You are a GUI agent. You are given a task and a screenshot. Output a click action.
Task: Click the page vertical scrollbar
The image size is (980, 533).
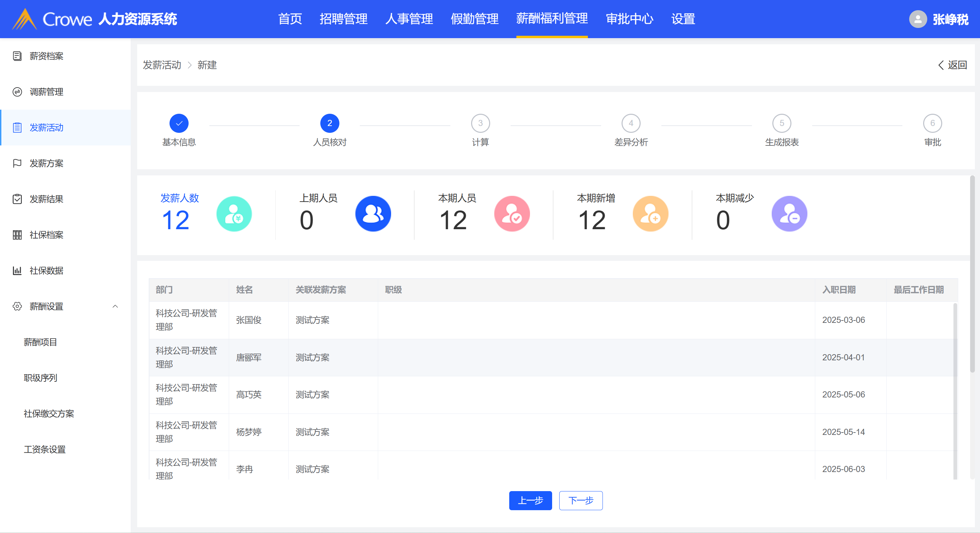coord(972,274)
